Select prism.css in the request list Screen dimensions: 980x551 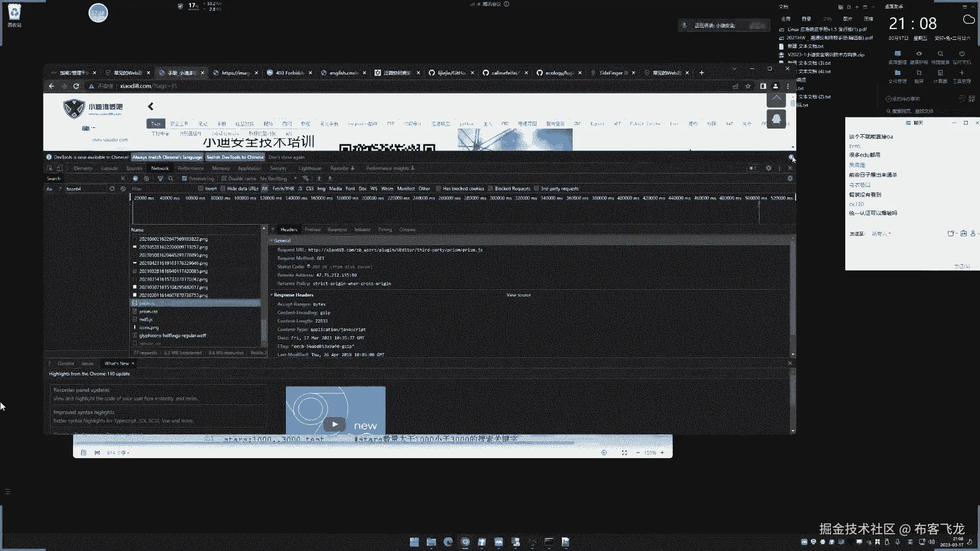[x=149, y=311]
